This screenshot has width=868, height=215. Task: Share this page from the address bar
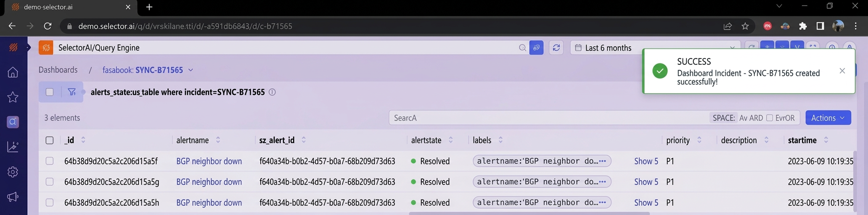click(x=728, y=26)
